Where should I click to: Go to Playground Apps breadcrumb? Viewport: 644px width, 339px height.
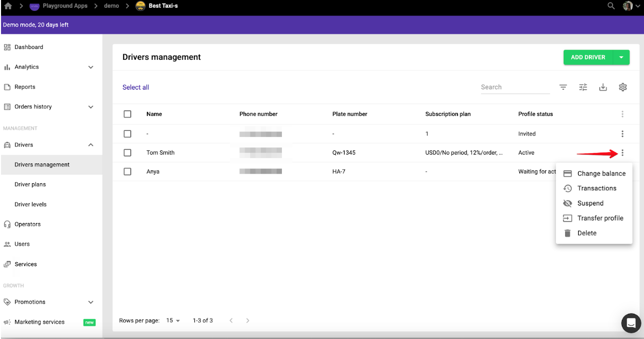coord(65,6)
